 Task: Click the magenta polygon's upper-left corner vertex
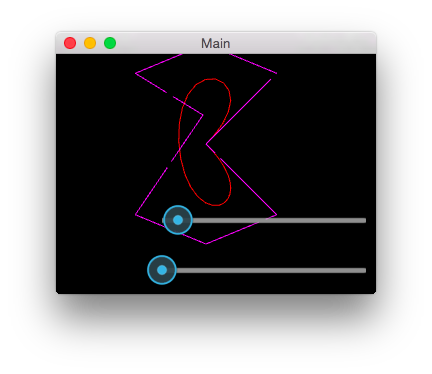point(136,73)
